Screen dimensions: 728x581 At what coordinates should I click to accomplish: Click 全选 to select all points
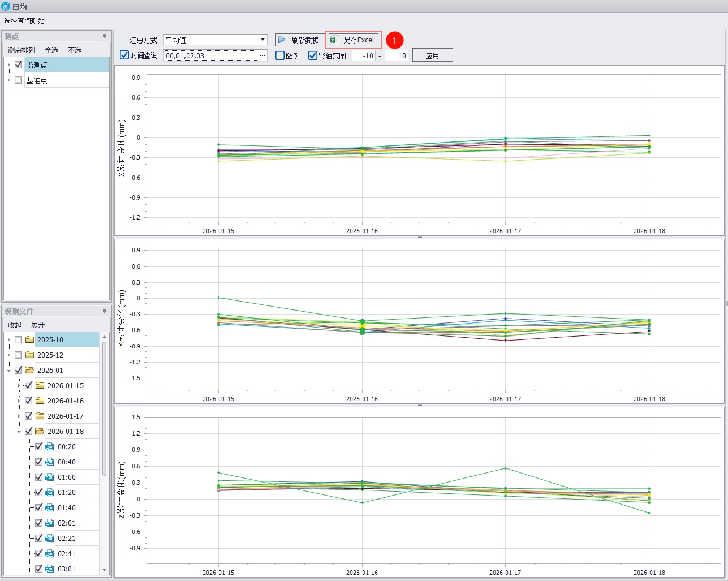point(51,50)
